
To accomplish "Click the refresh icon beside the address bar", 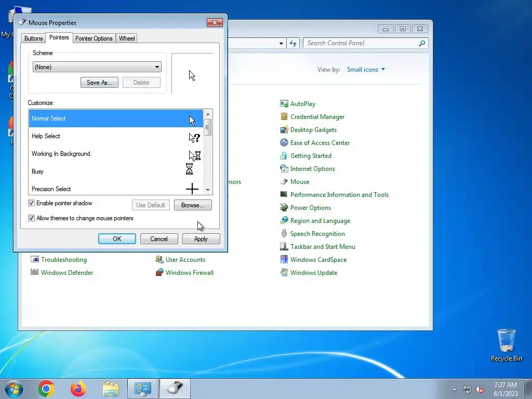I will (x=293, y=44).
